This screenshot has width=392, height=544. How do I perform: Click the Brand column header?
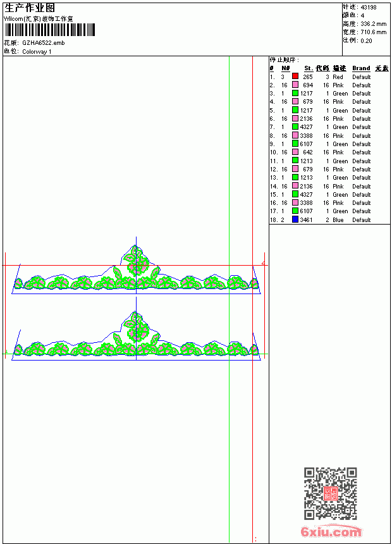361,68
